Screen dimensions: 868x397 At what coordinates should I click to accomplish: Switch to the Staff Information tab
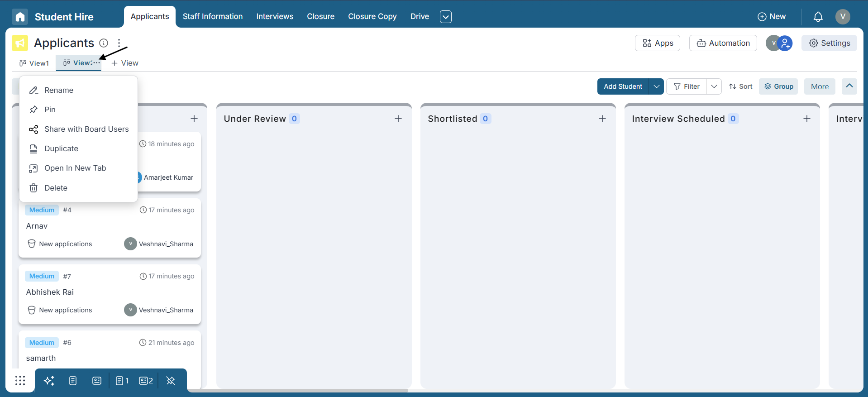(213, 16)
